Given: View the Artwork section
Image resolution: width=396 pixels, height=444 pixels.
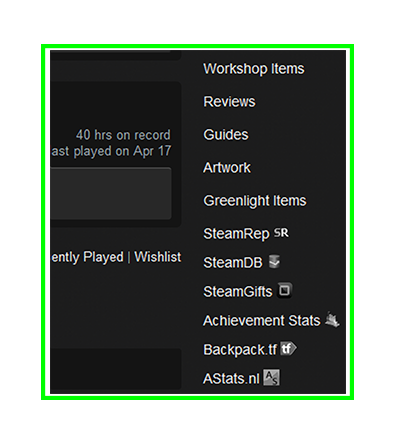Looking at the screenshot, I should point(227,168).
